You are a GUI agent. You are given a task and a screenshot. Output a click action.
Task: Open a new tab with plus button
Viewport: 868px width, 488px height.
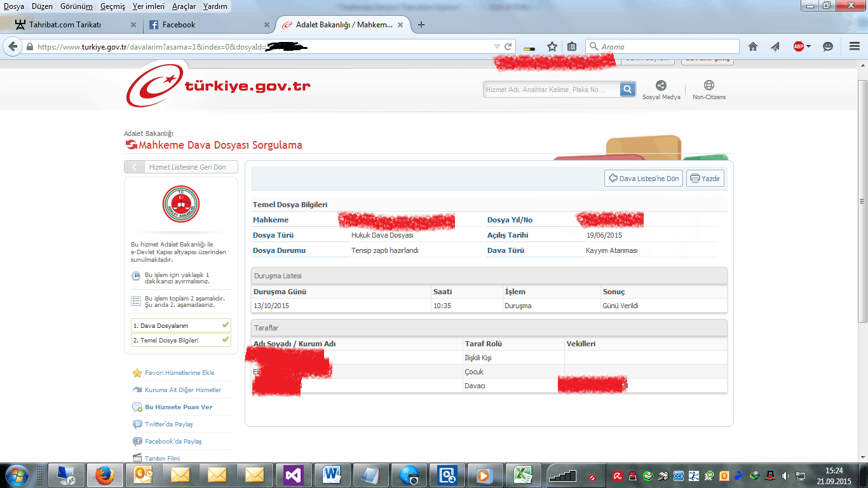point(421,25)
